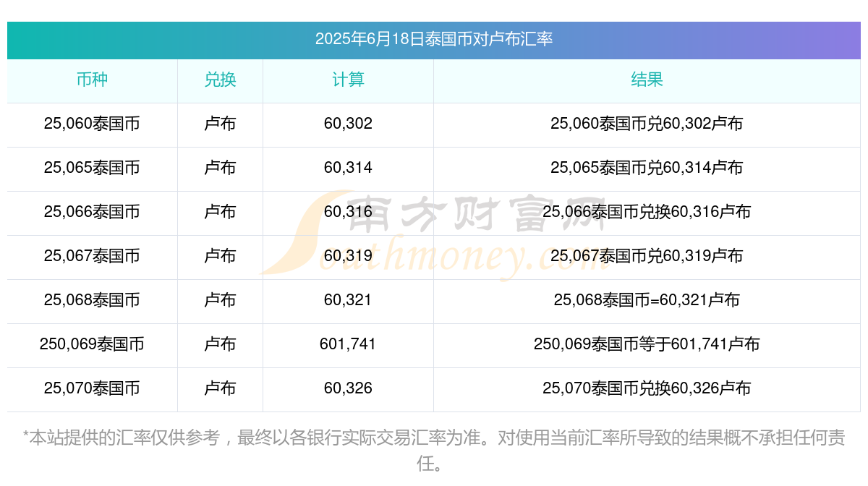Click 卢布 in the 25,070泰国币 row
Image resolution: width=868 pixels, height=486 pixels.
click(220, 388)
